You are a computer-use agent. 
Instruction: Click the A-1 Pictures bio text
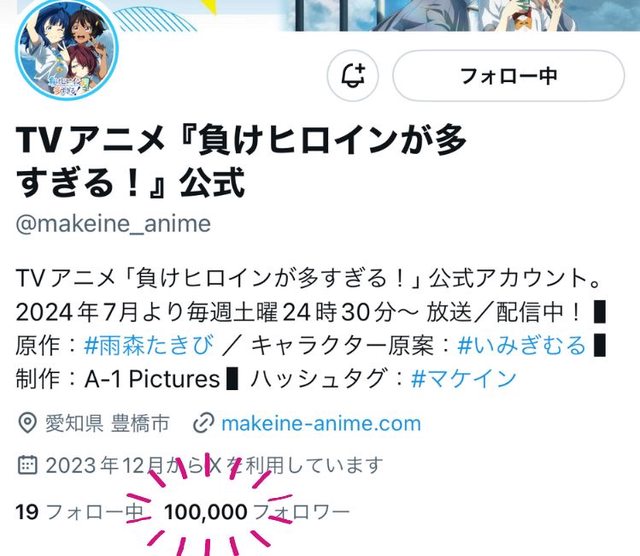pyautogui.click(x=152, y=379)
